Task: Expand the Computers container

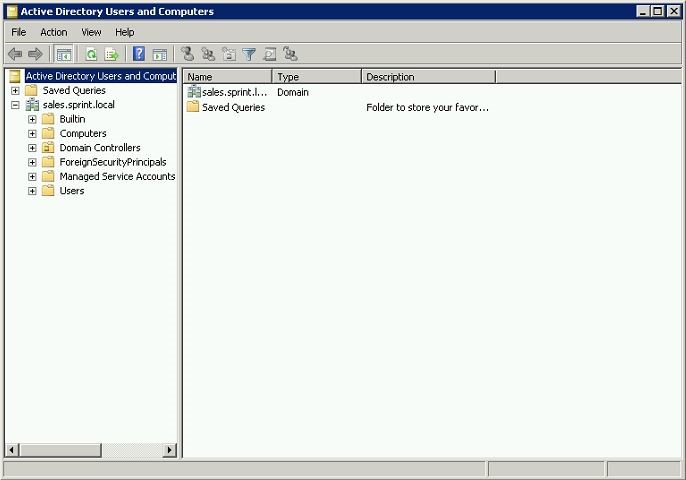Action: 32,133
